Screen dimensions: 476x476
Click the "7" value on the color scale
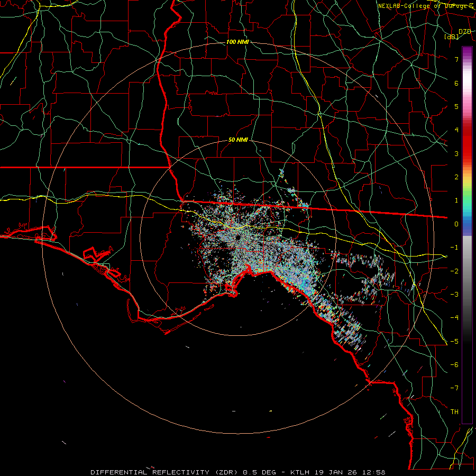point(456,59)
